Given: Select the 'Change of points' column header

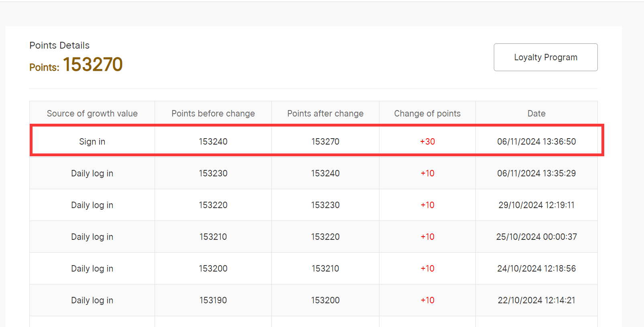Looking at the screenshot, I should pos(427,114).
